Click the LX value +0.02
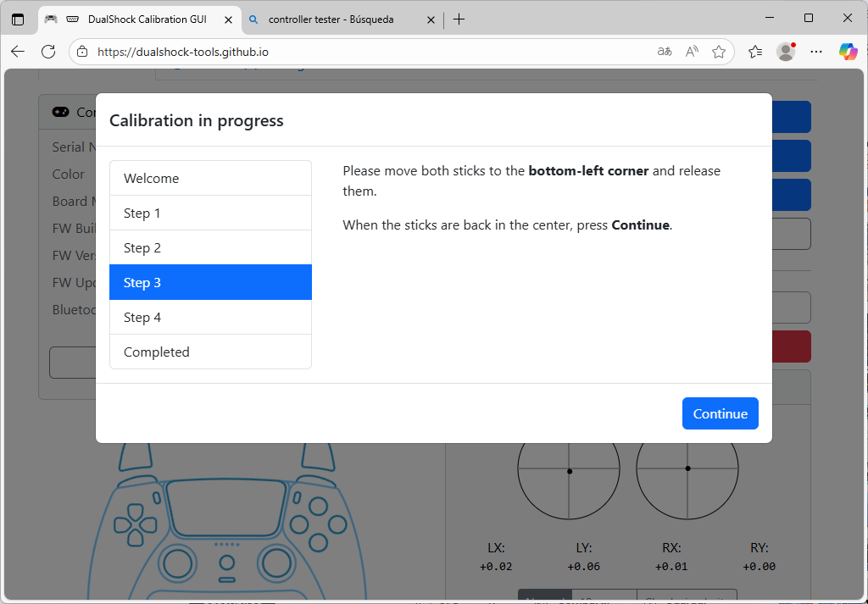This screenshot has width=868, height=604. click(496, 567)
